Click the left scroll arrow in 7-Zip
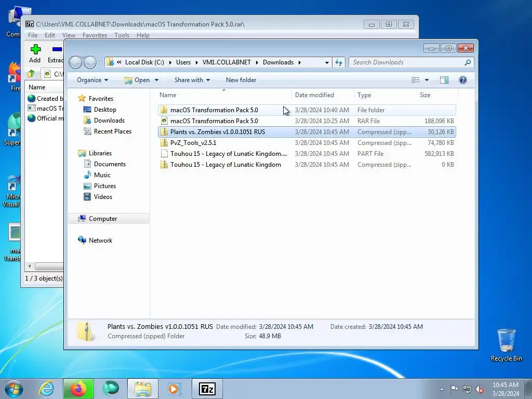 coord(30,267)
